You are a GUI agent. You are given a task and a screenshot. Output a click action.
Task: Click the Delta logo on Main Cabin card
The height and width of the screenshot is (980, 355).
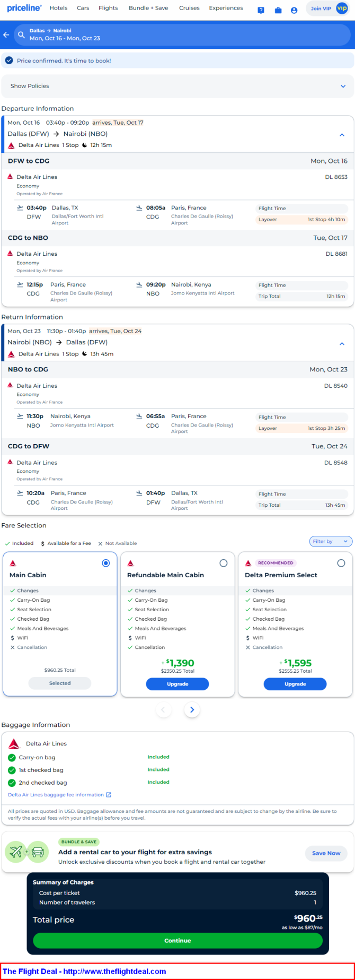pos(13,563)
